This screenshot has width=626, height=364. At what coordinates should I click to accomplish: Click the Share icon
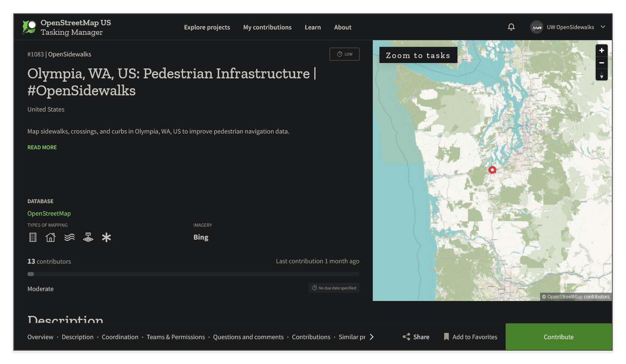(x=406, y=337)
